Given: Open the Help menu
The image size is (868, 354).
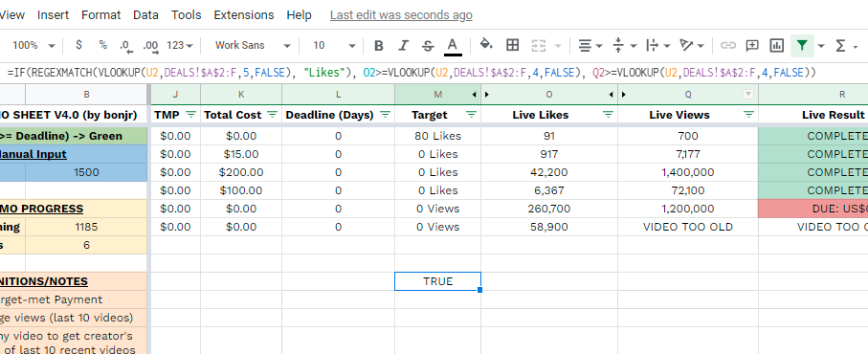Looking at the screenshot, I should coord(299,15).
